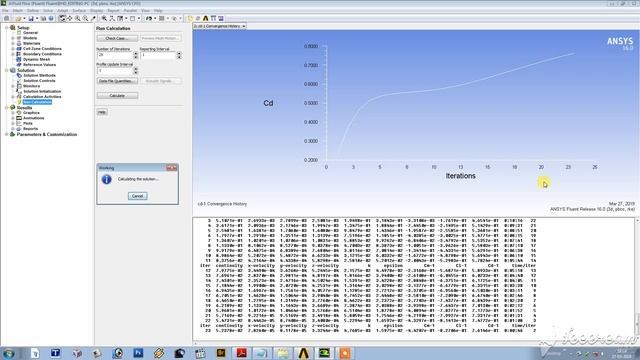
Task: Open the Mesh menu
Action: (18, 11)
